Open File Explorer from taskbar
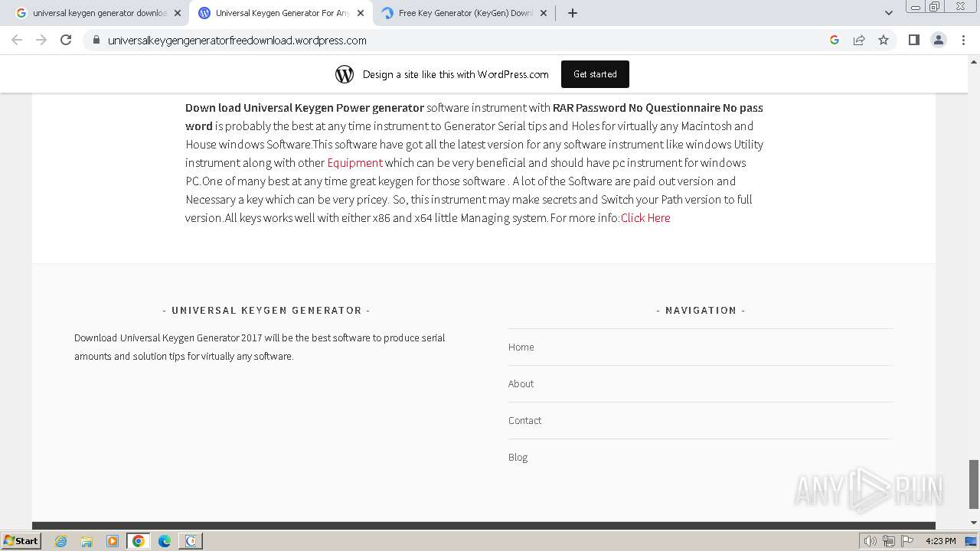This screenshot has height=551, width=980. click(x=87, y=541)
